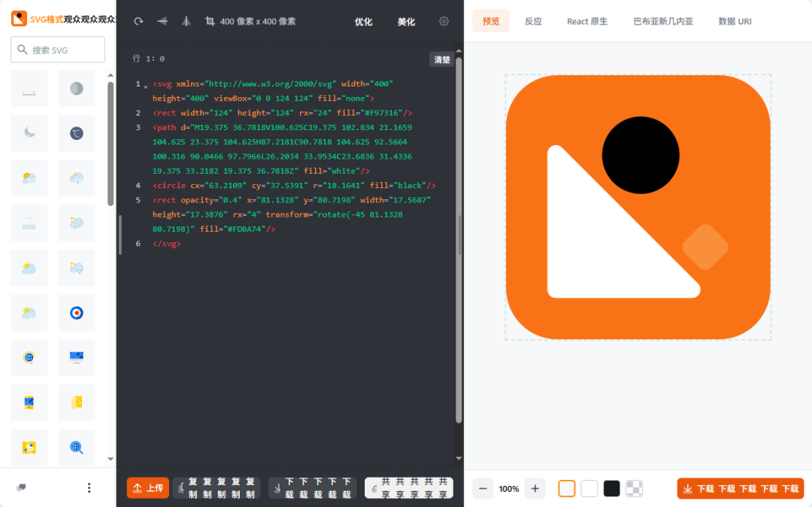The width and height of the screenshot is (812, 507).
Task: Enable the transparent checkerboard background
Action: point(634,488)
